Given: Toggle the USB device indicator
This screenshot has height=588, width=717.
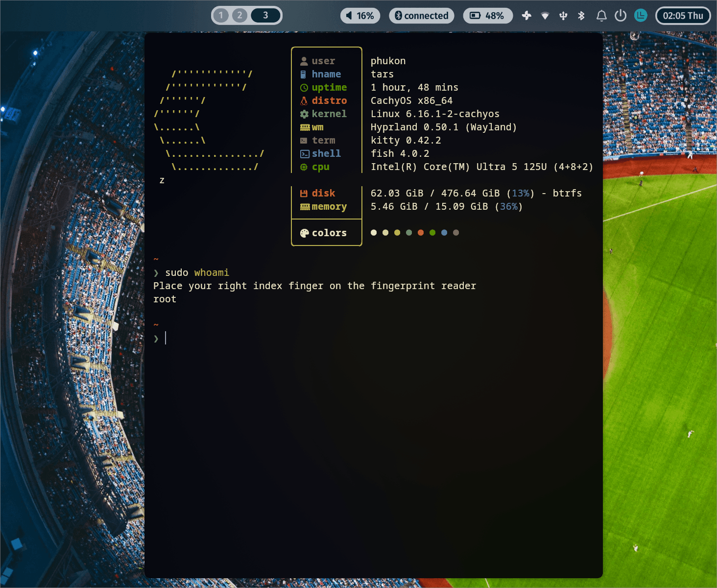Looking at the screenshot, I should click(x=563, y=15).
